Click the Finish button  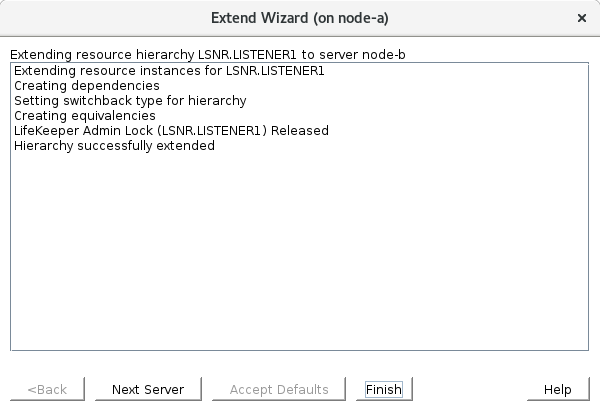click(x=384, y=389)
